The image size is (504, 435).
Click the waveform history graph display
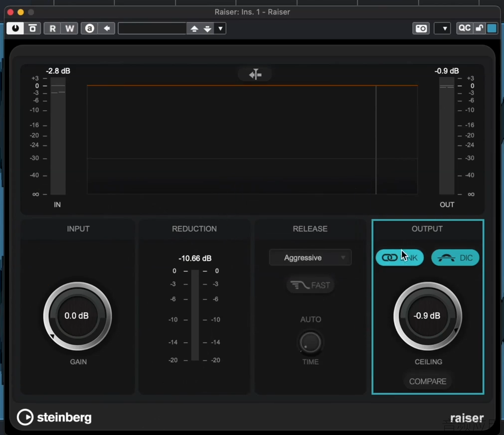252,140
